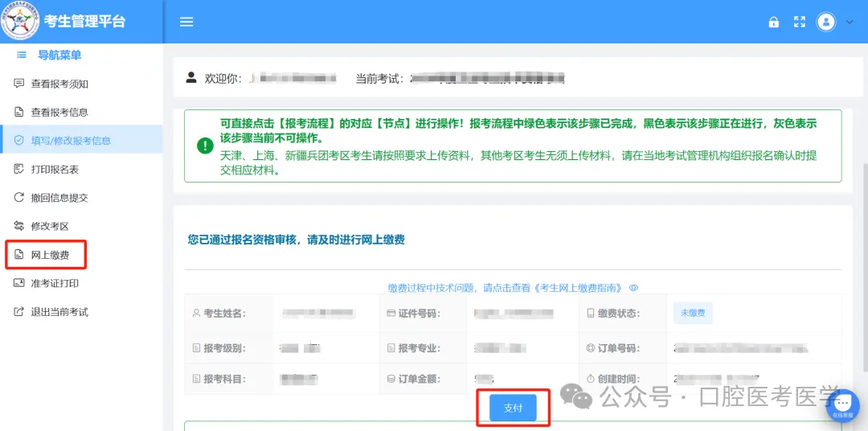Click the 缴费状态 label
868x431 pixels.
point(619,314)
